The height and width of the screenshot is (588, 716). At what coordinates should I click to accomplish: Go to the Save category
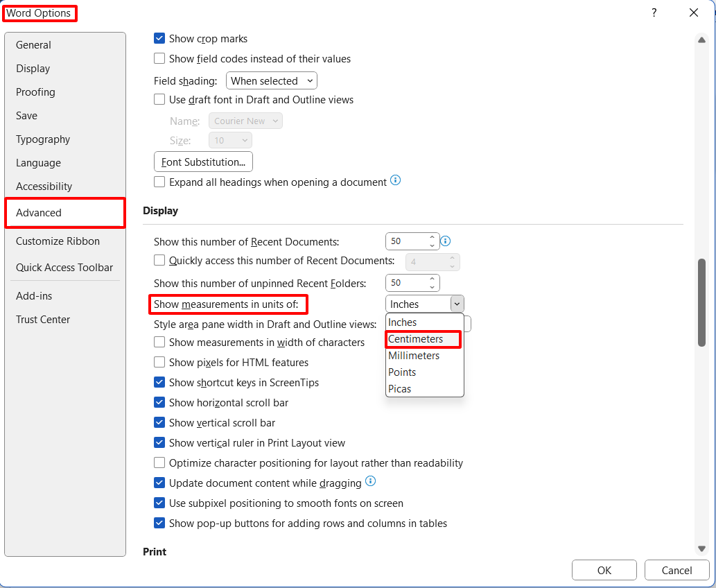pos(65,116)
